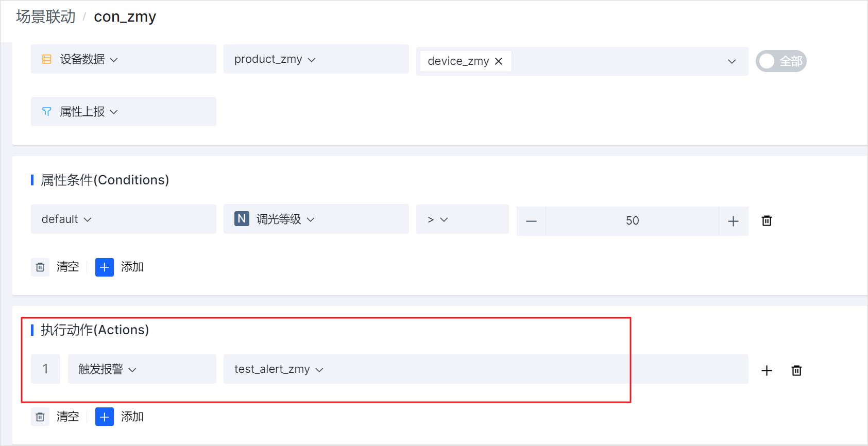Click 添加 text under Actions
The height and width of the screenshot is (446, 868).
coord(132,417)
